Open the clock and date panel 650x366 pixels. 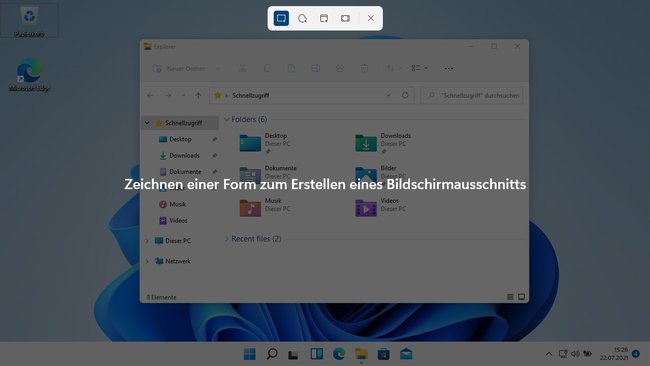coord(614,354)
